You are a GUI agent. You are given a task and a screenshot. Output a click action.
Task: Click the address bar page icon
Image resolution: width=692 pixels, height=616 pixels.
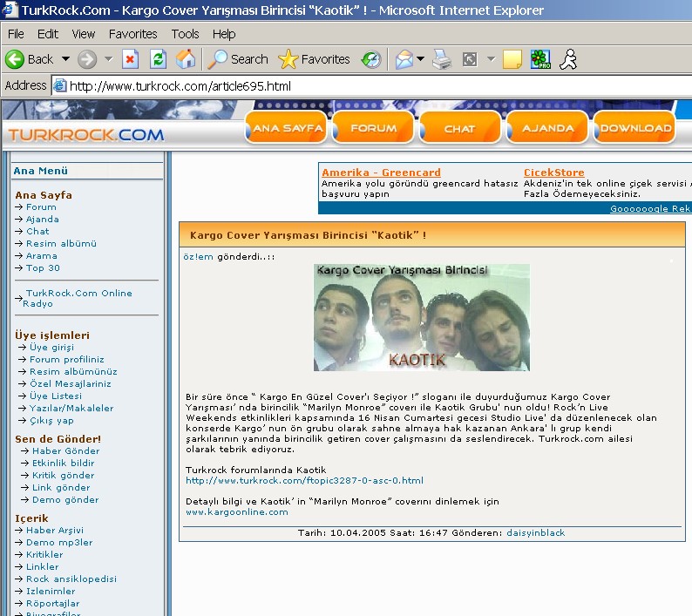pos(59,85)
